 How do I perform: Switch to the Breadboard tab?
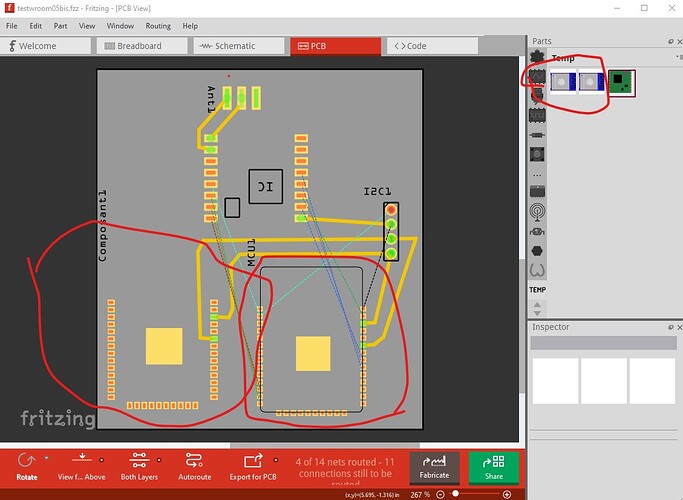(x=142, y=46)
